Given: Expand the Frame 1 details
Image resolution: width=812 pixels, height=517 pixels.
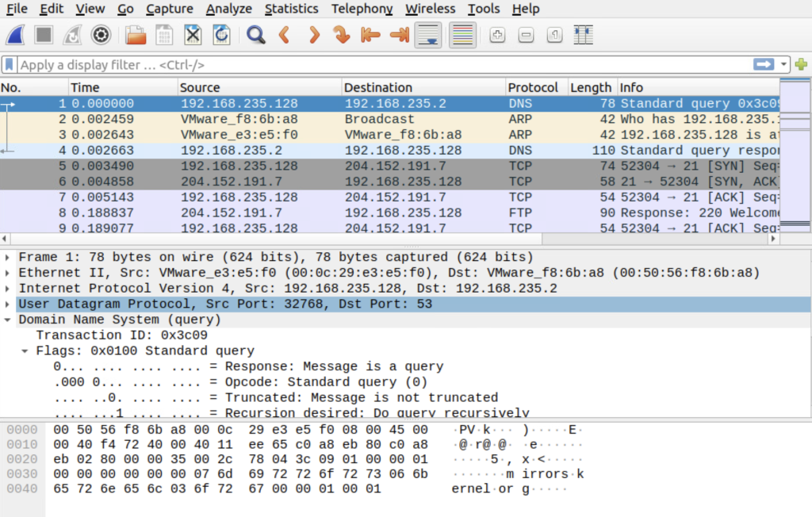Looking at the screenshot, I should (x=7, y=258).
